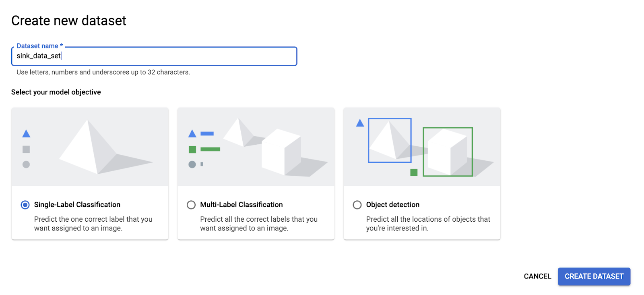Click the Create Dataset button
This screenshot has height=295, width=644.
pyautogui.click(x=594, y=276)
